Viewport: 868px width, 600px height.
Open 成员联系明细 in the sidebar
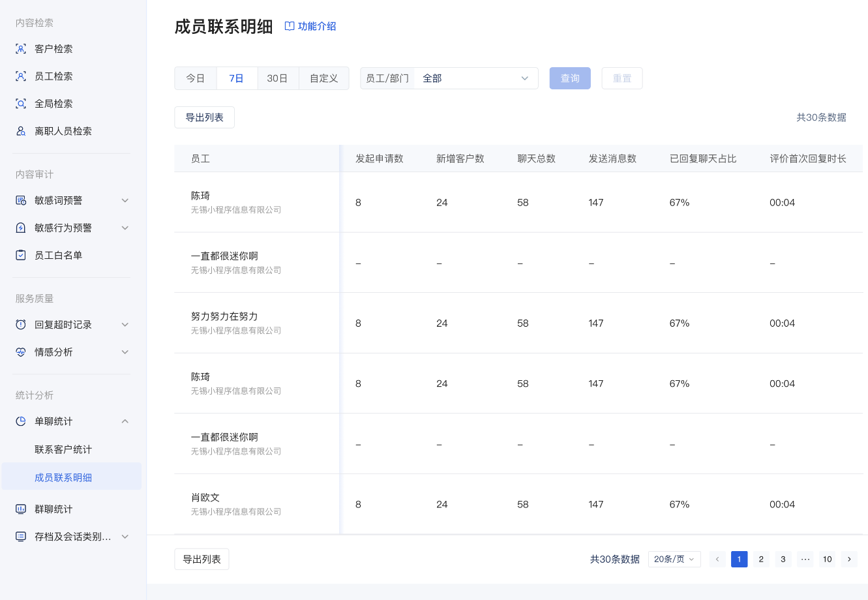tap(71, 477)
